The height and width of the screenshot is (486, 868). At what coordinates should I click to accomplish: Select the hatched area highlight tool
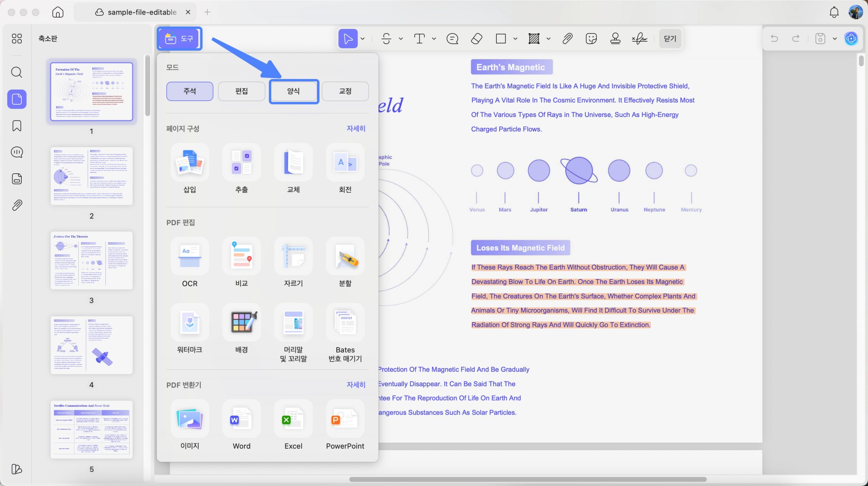[x=534, y=39]
